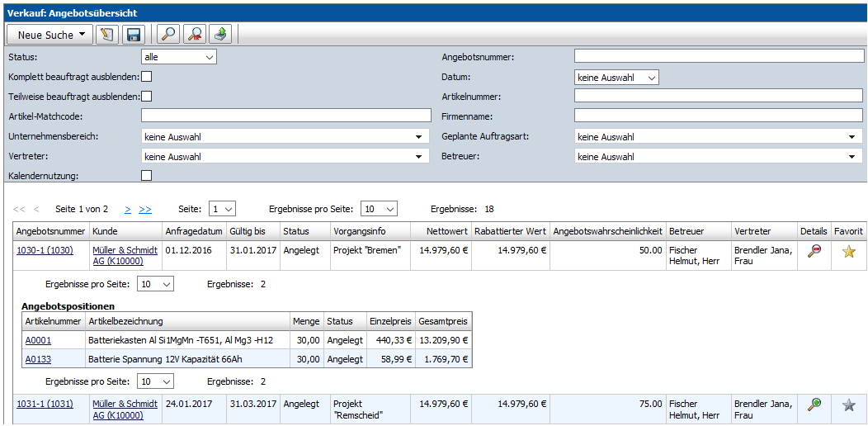
Task: Open the Status dropdown
Action: click(x=179, y=57)
